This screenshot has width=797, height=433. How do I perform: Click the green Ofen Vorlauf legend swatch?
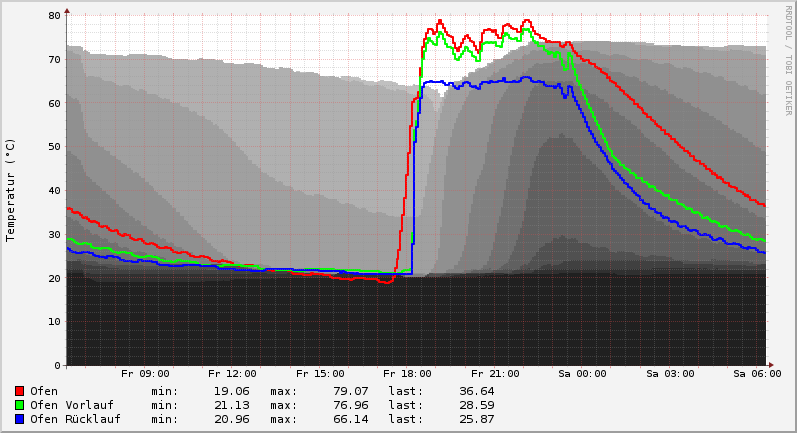(x=19, y=405)
